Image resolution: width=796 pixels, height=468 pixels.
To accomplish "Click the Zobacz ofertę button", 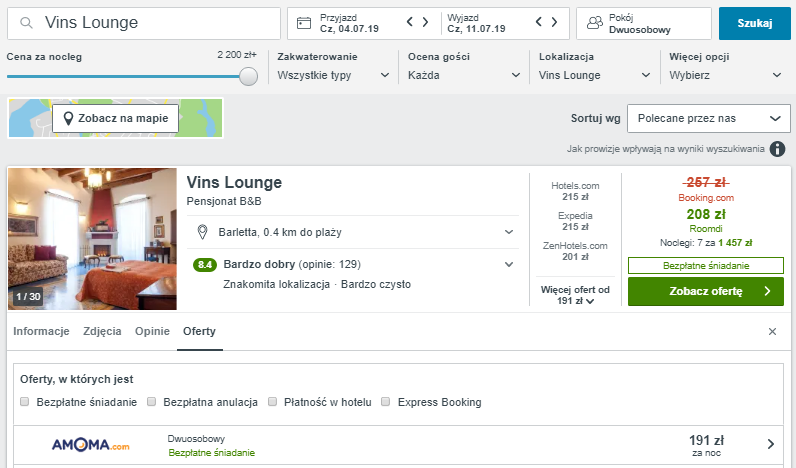I will [x=706, y=291].
